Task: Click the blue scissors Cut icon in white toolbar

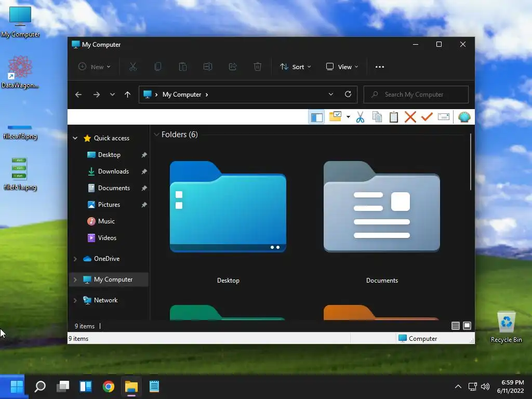Action: [x=361, y=117]
